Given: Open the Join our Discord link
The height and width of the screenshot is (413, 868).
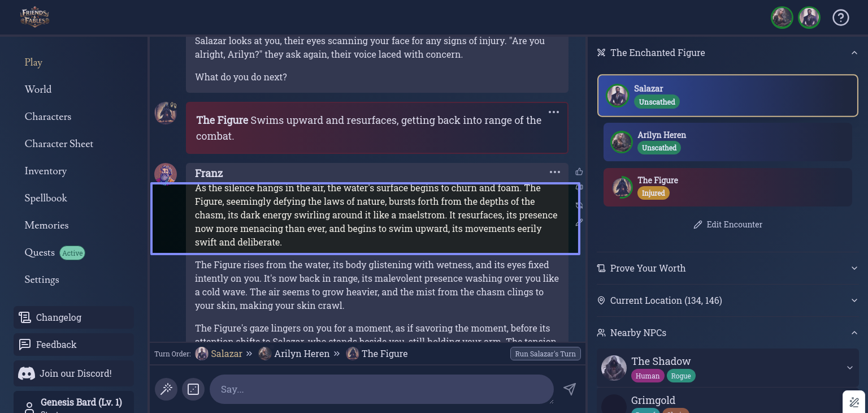Looking at the screenshot, I should tap(74, 373).
